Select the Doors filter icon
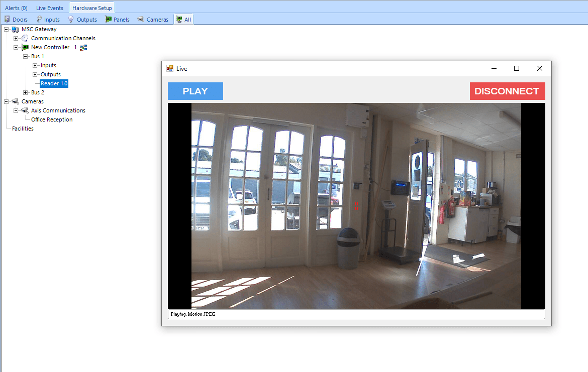The height and width of the screenshot is (372, 588). pyautogui.click(x=7, y=19)
